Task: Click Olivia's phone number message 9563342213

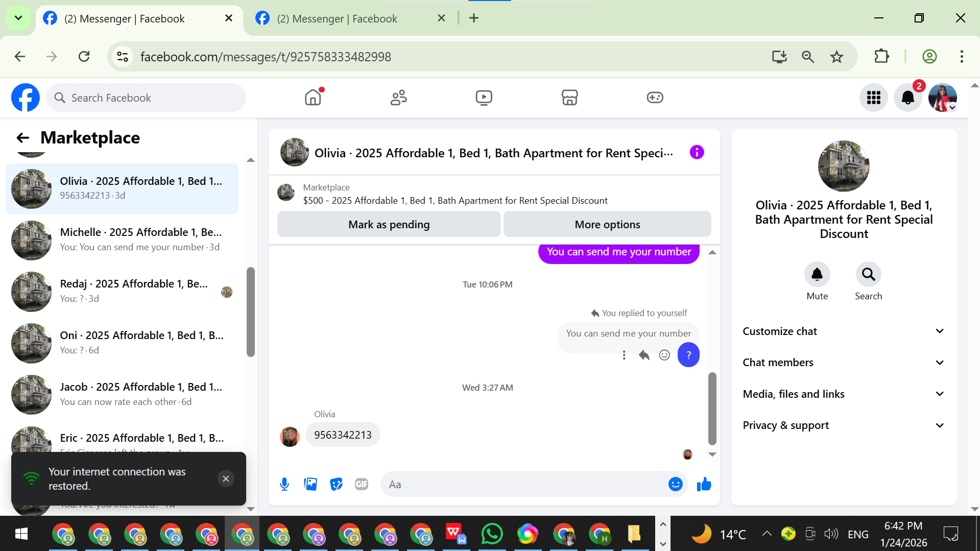Action: click(343, 435)
